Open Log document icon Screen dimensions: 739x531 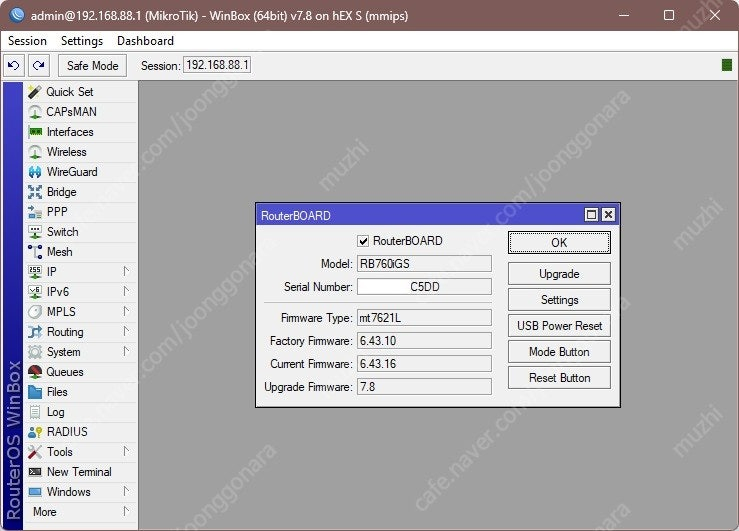point(35,412)
